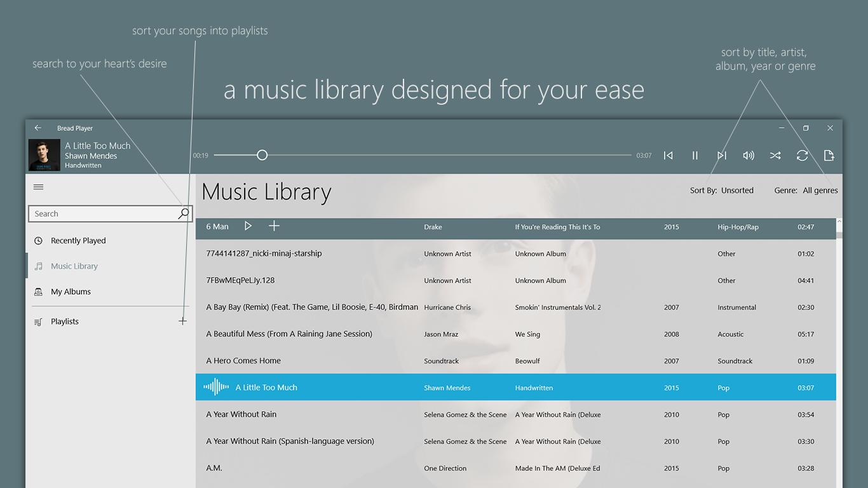This screenshot has height=488, width=868.
Task: Click album We Sing
Action: click(x=529, y=334)
